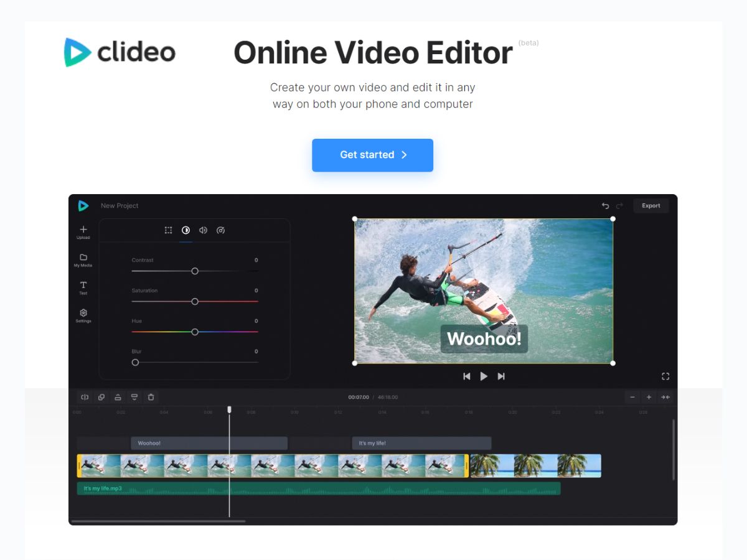Switch to the audio volume tab
This screenshot has width=747, height=560.
pos(203,230)
